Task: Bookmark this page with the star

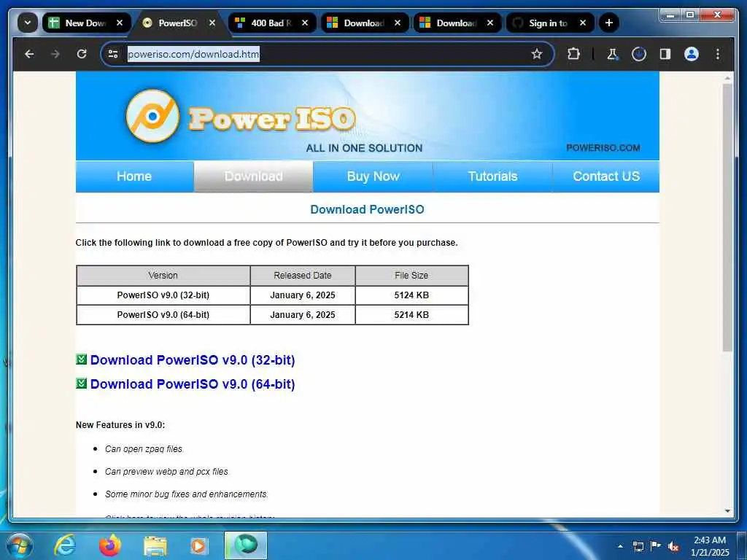Action: (537, 54)
